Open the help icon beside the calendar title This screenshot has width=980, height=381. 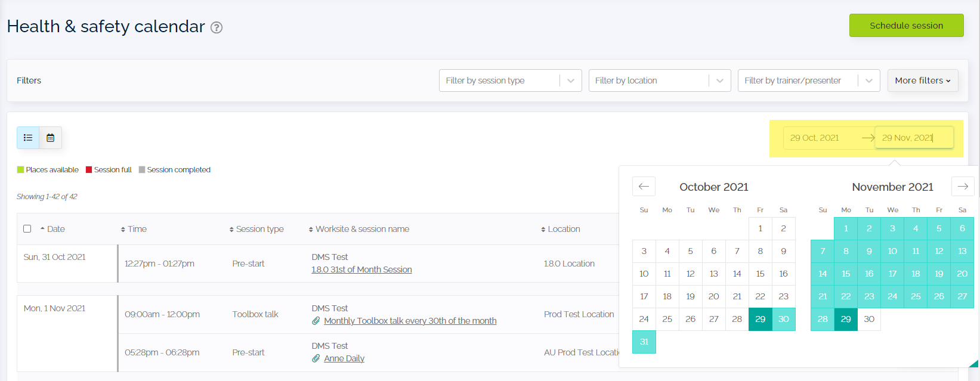pos(217,27)
